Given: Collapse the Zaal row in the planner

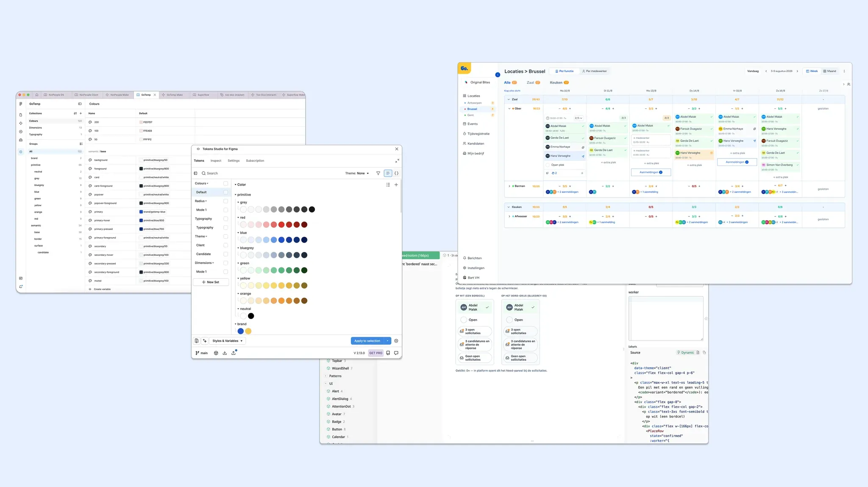Looking at the screenshot, I should click(509, 100).
